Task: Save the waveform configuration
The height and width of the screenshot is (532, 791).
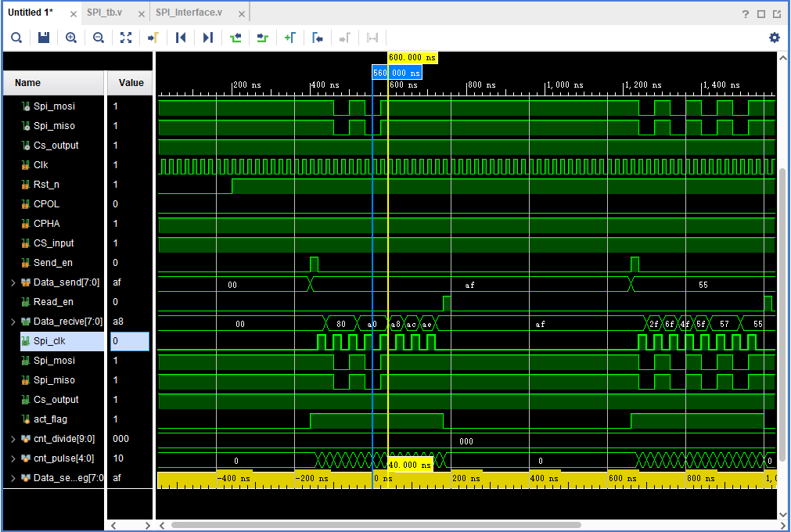Action: [44, 38]
